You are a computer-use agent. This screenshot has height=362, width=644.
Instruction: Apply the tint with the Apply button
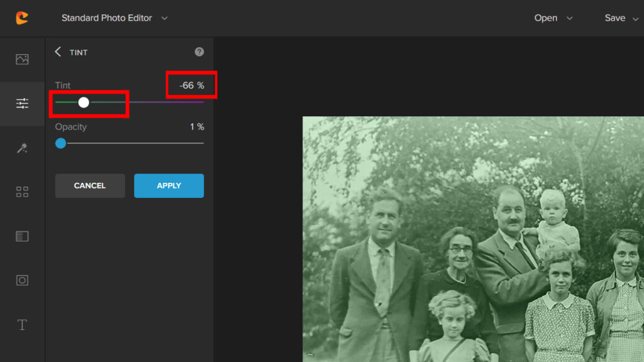(169, 186)
